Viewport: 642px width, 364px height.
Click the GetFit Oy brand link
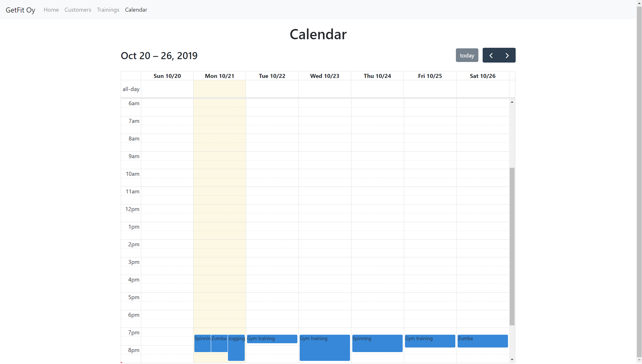pos(20,10)
